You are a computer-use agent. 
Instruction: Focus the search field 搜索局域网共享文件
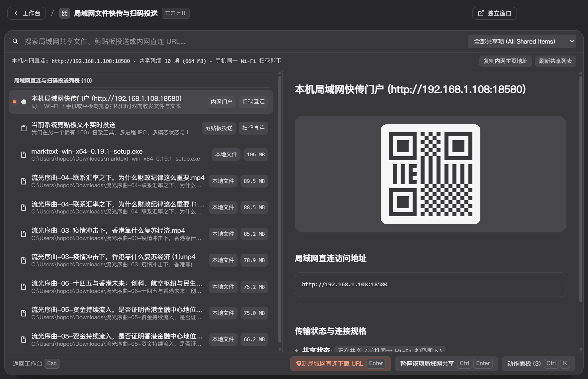(x=243, y=42)
